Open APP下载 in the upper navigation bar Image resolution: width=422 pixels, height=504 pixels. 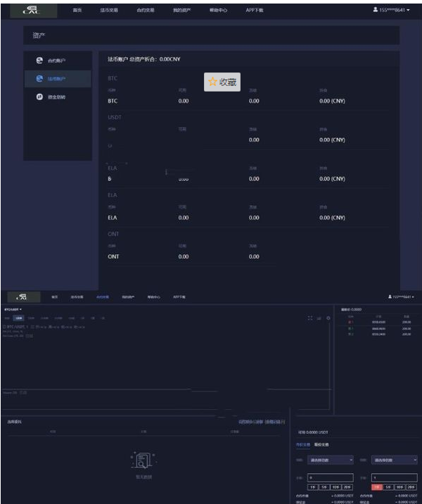pos(255,11)
